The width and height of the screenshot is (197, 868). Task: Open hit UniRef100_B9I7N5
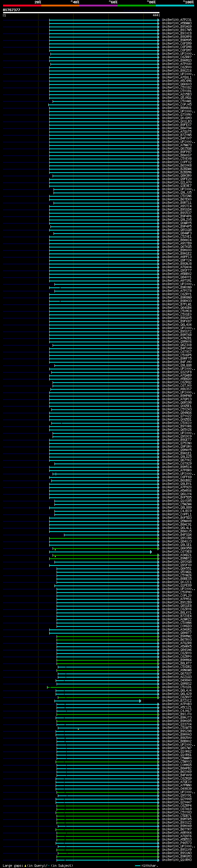[x=176, y=30]
